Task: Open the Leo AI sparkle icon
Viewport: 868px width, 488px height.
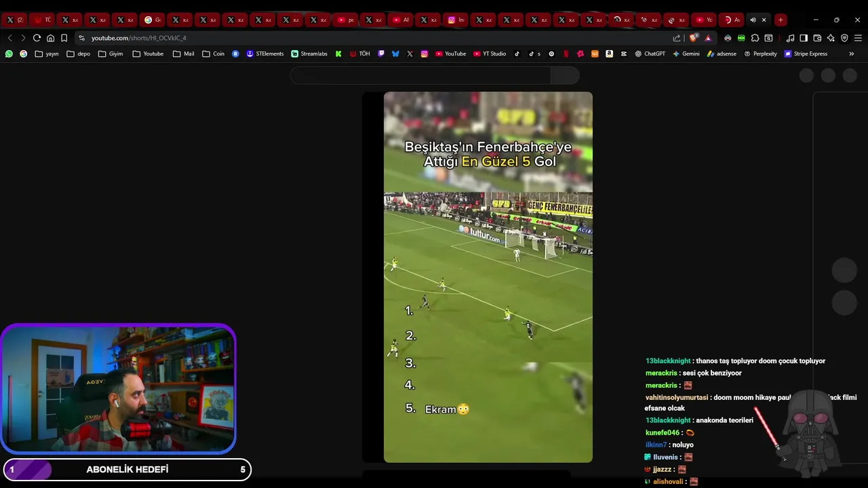Action: (831, 38)
